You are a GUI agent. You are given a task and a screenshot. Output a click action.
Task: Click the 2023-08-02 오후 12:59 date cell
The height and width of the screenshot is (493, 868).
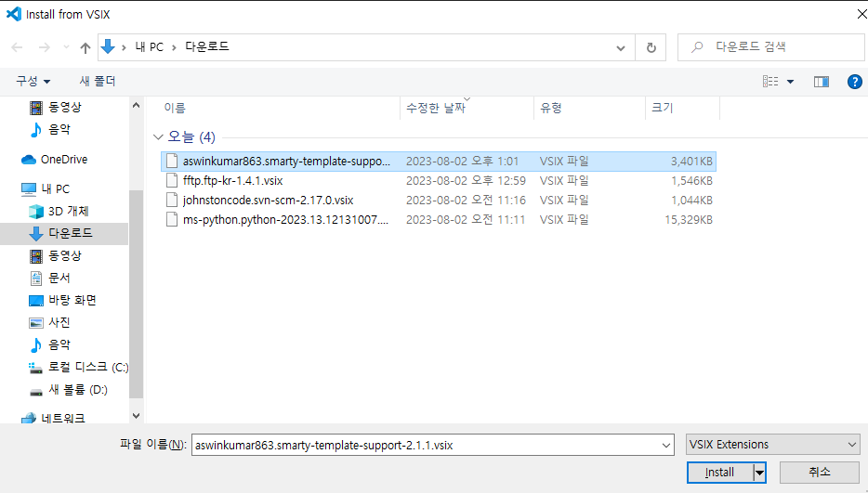coord(466,181)
